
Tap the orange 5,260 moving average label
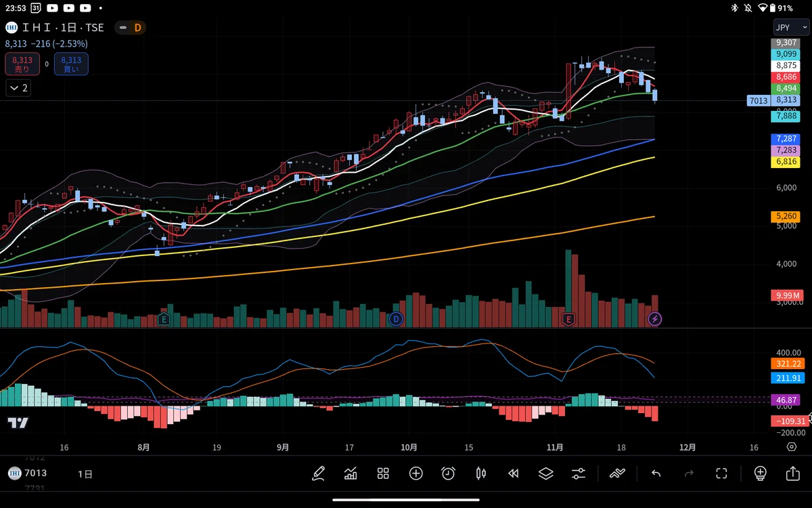[x=786, y=217]
